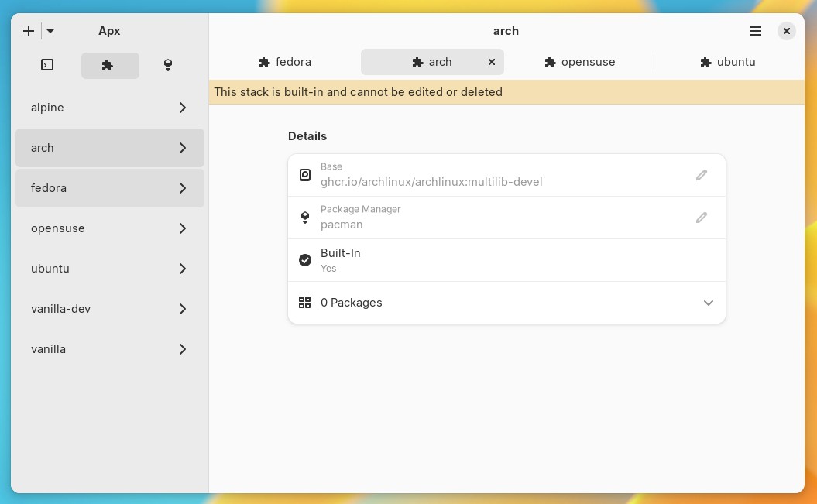Viewport: 817px width, 504px height.
Task: Click the arch window title
Action: click(x=506, y=31)
